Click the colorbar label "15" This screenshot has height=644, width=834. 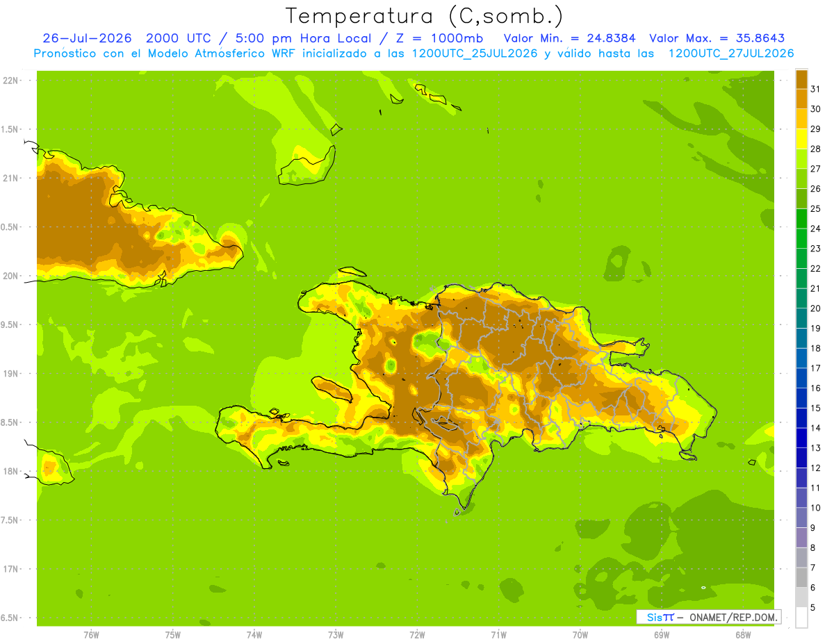point(815,408)
